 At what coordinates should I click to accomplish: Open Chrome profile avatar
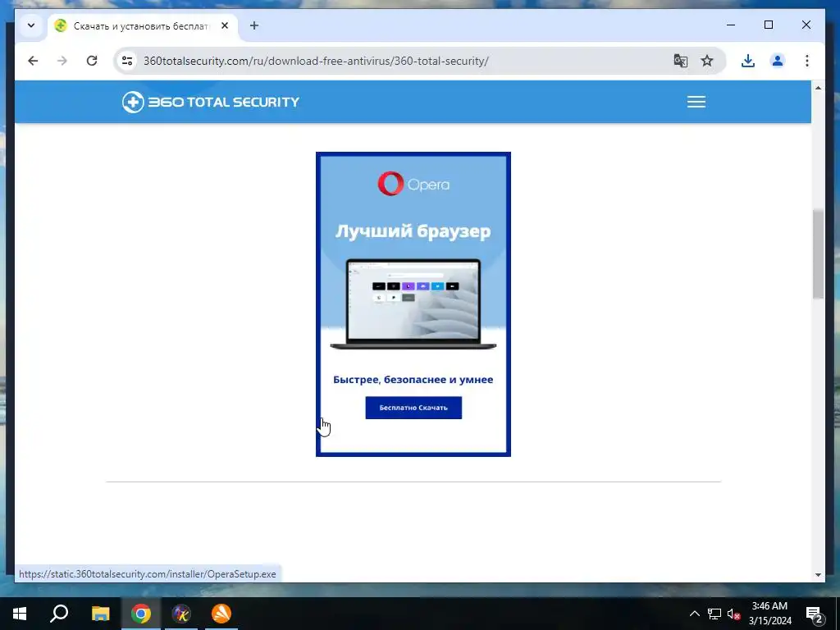778,61
